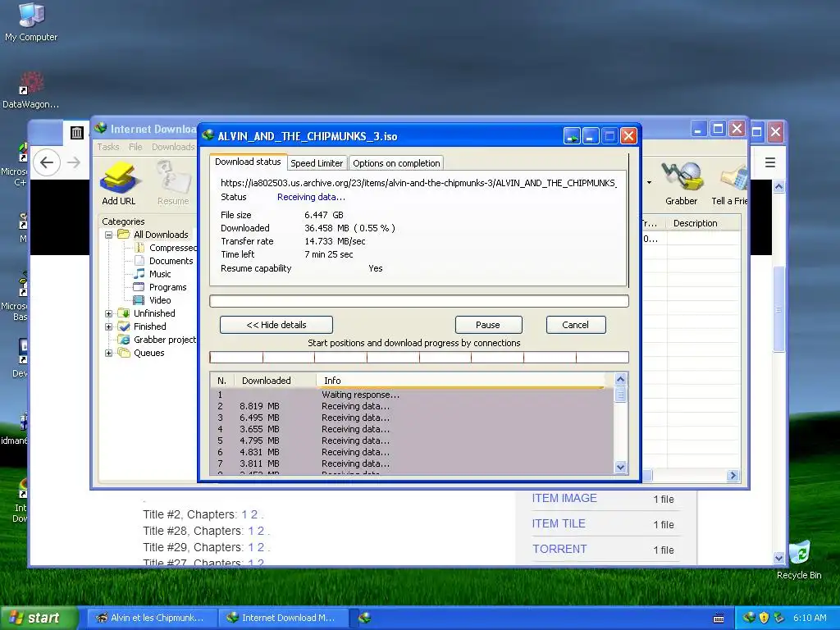Open the dropdown arrow beside Grabber toolbar
Image resolution: width=840 pixels, height=630 pixels.
coord(650,183)
